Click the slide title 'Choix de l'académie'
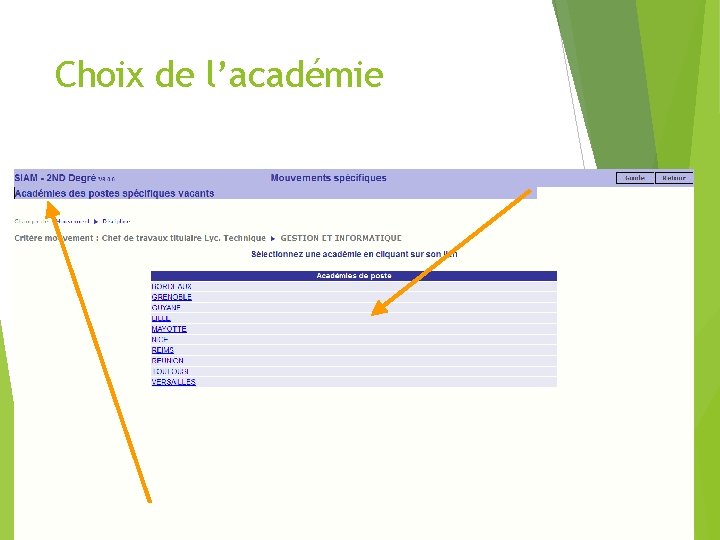Viewport: 720px width, 540px height. pyautogui.click(x=219, y=74)
